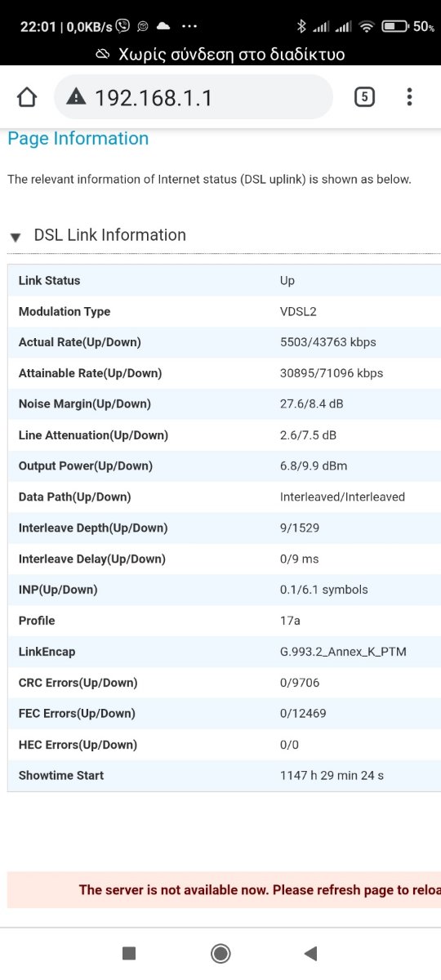Screen dimensions: 441x980
Task: Click the Page Information heading
Action: [78, 139]
